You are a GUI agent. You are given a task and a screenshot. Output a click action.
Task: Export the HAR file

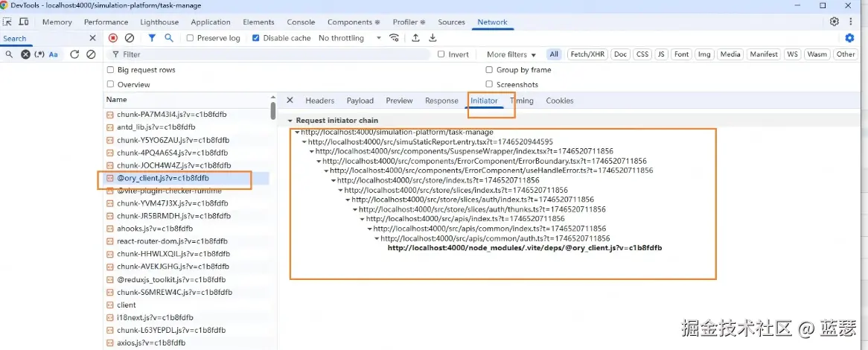[433, 38]
